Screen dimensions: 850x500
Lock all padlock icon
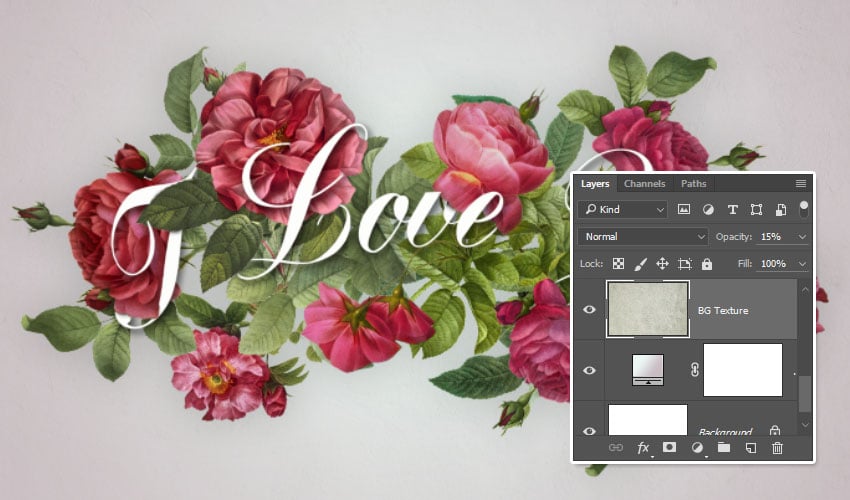click(706, 264)
